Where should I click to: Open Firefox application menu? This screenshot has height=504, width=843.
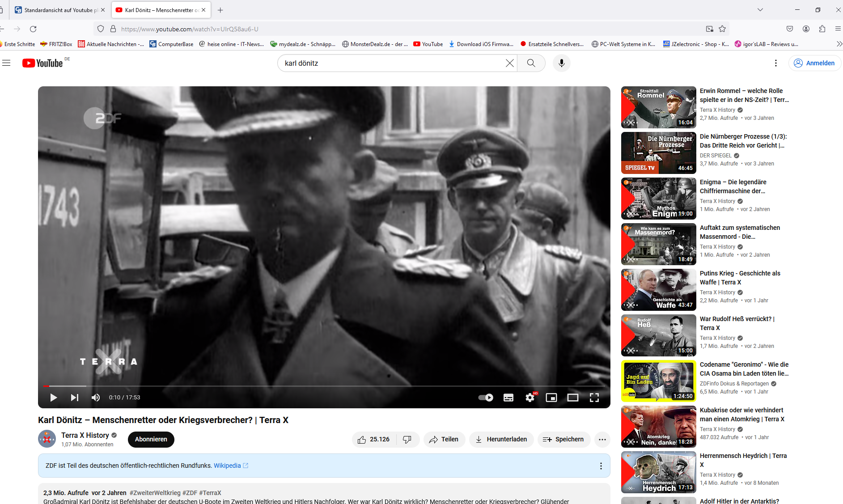tap(838, 29)
